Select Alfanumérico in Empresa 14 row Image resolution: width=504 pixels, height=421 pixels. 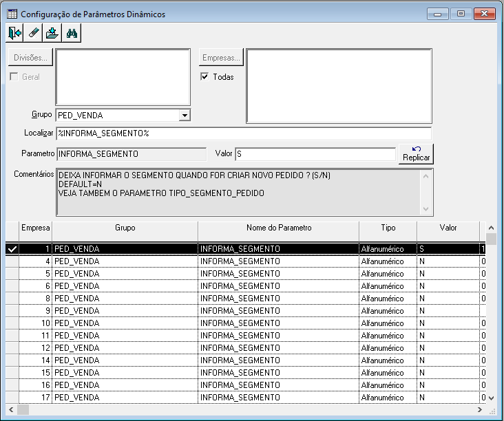pyautogui.click(x=388, y=360)
